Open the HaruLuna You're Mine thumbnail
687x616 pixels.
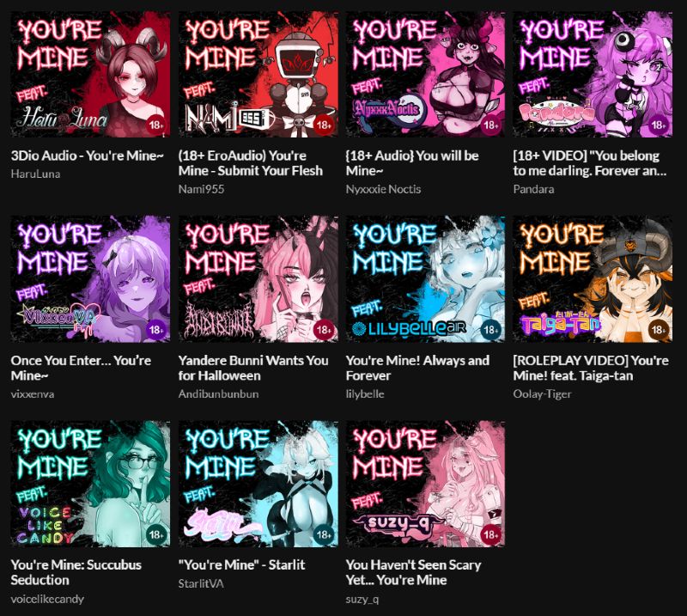point(90,75)
